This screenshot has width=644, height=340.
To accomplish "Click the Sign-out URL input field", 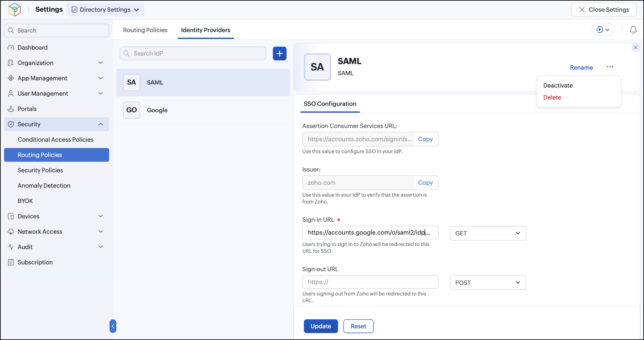I will pos(370,282).
